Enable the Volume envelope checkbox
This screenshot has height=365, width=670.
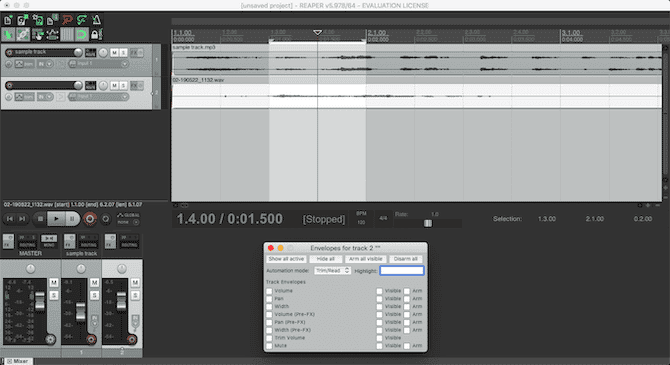tap(269, 291)
